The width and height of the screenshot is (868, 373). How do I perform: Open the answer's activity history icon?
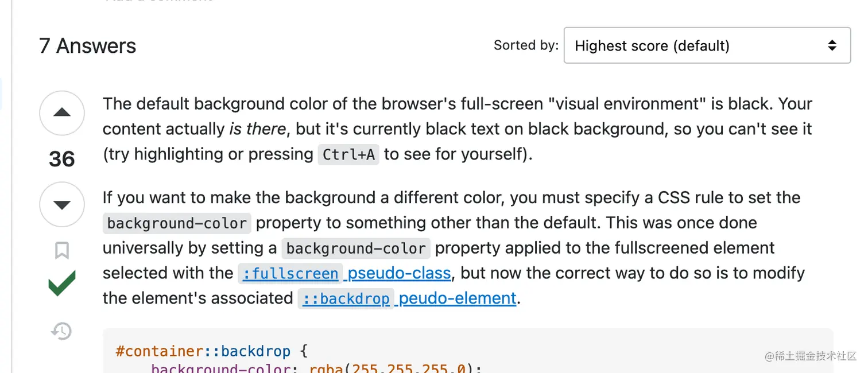[61, 331]
